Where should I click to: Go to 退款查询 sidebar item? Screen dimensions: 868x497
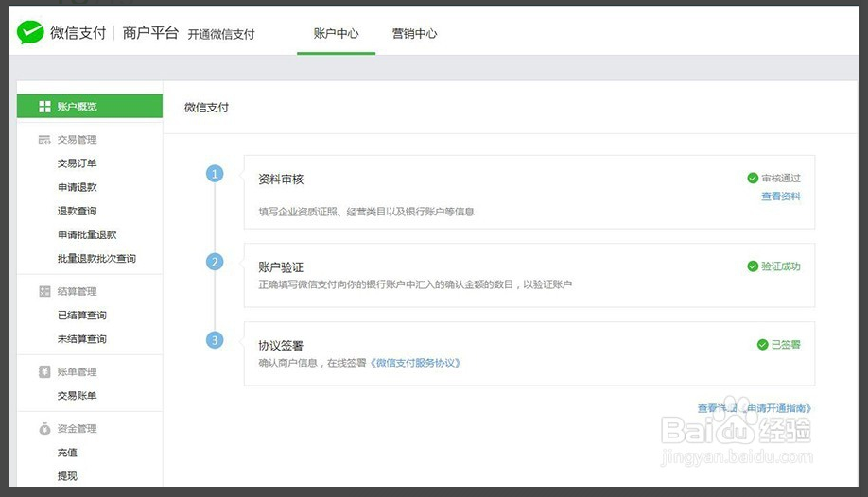click(77, 211)
